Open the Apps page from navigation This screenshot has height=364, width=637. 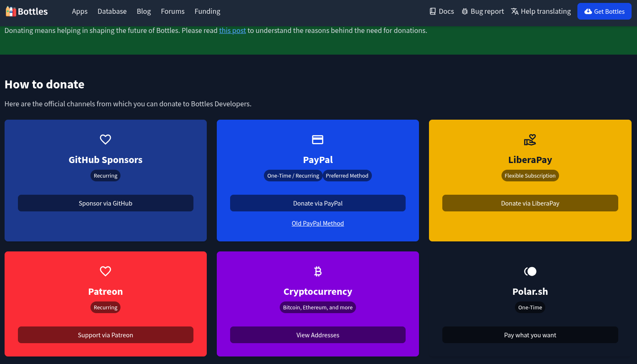80,11
